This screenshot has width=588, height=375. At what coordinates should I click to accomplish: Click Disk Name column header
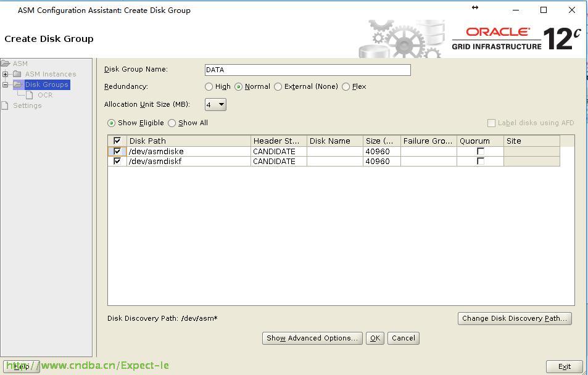pyautogui.click(x=335, y=141)
